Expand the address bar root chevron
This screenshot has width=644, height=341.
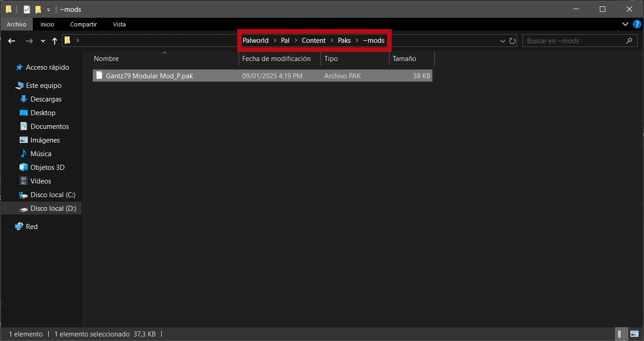78,40
